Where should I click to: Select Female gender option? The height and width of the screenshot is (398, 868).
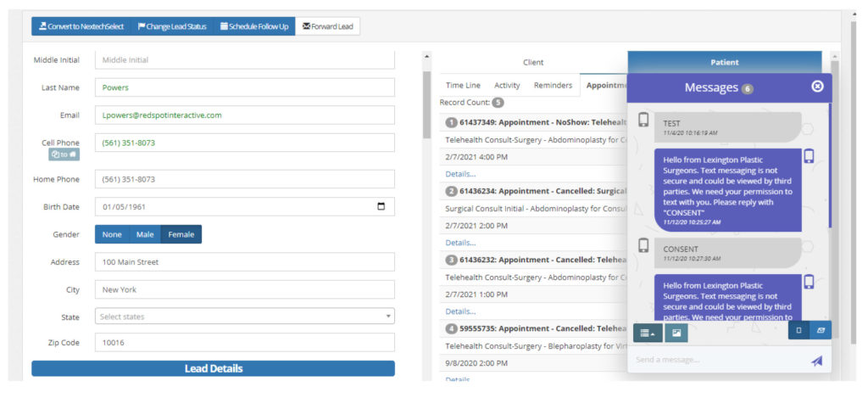[x=181, y=234]
